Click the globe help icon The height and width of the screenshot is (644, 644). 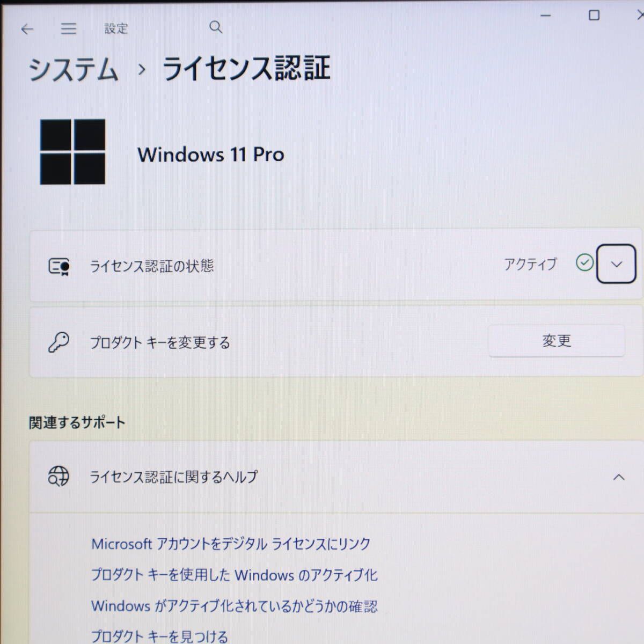(58, 476)
